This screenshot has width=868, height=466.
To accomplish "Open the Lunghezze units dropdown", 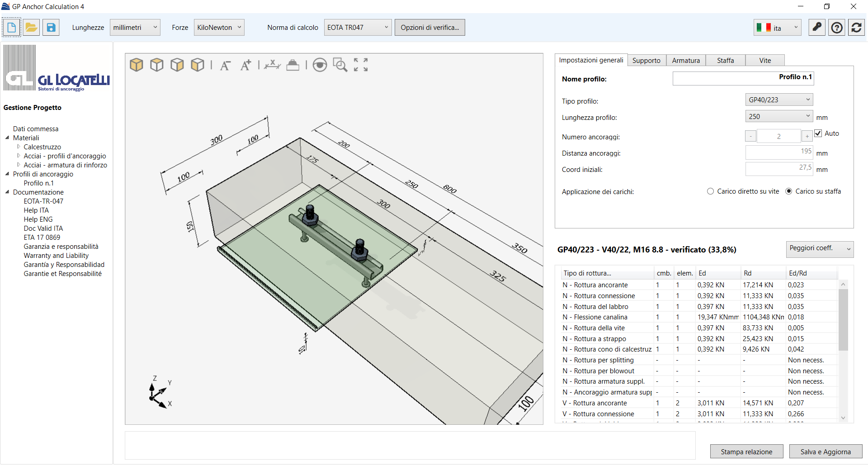I will tap(135, 28).
